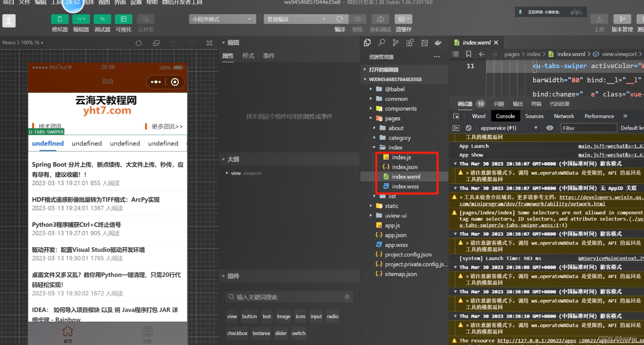The height and width of the screenshot is (345, 644).
Task: Open Spring Boot 分片上传 article
Action: click(x=108, y=169)
